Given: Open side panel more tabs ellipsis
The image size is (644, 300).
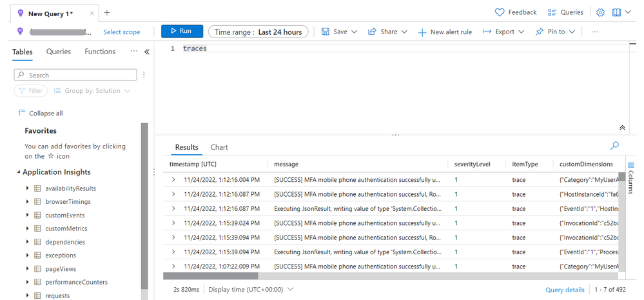Looking at the screenshot, I should click(x=133, y=52).
